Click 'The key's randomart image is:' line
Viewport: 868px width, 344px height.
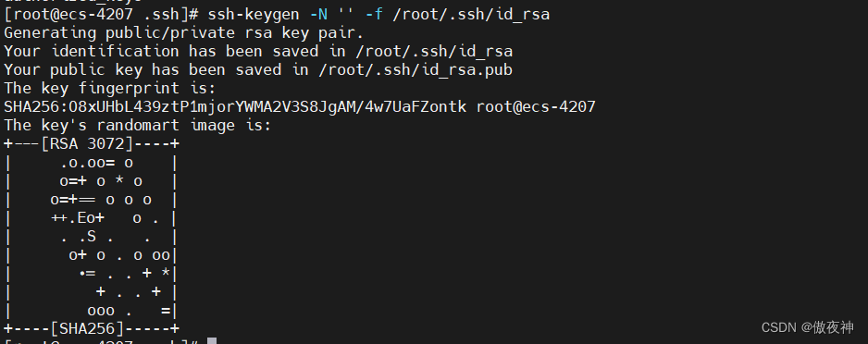pyautogui.click(x=138, y=125)
